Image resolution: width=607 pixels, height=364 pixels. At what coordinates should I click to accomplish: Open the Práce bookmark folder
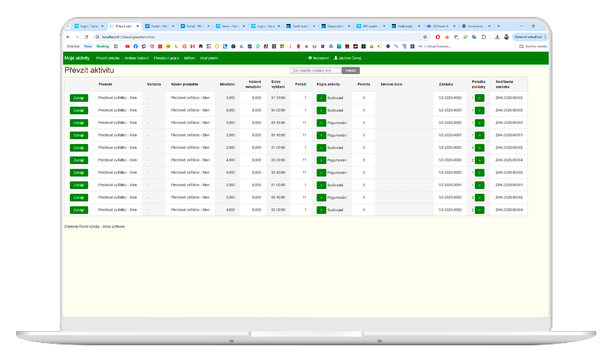coord(88,47)
